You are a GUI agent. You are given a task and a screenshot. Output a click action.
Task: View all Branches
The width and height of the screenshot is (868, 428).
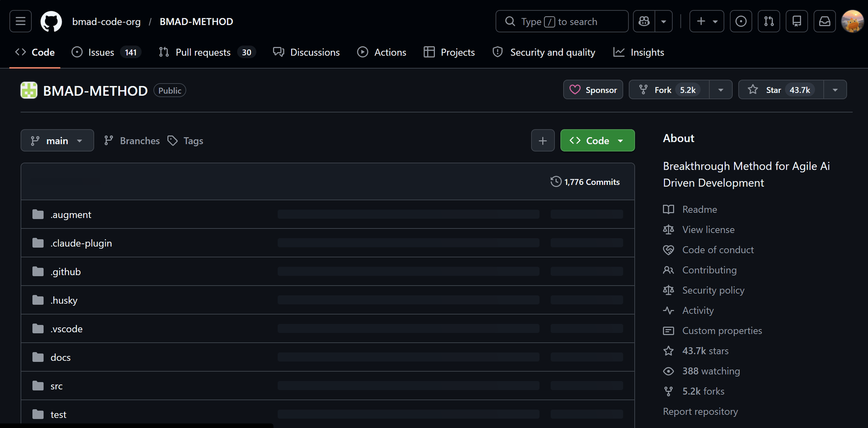click(x=132, y=141)
